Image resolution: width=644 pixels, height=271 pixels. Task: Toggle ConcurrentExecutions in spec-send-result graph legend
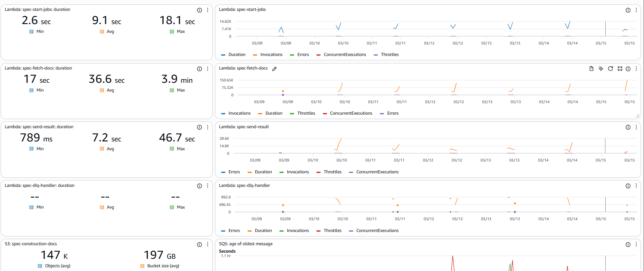click(374, 172)
